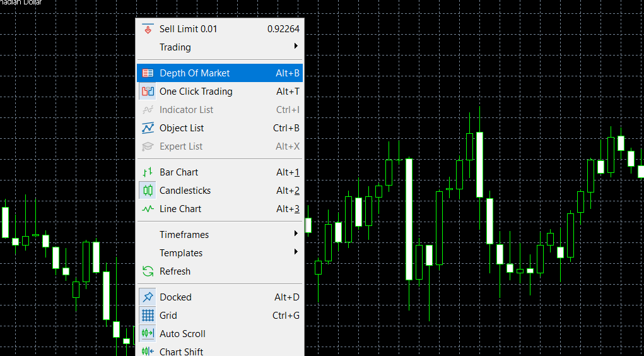644x356 pixels.
Task: Expand the Trading submenu arrow
Action: (296, 47)
